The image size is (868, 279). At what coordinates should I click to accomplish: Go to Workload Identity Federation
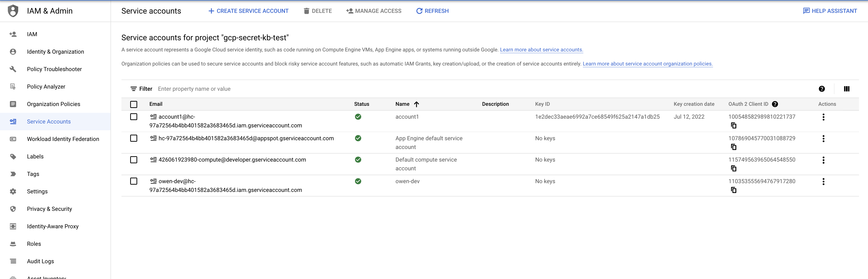tap(63, 139)
